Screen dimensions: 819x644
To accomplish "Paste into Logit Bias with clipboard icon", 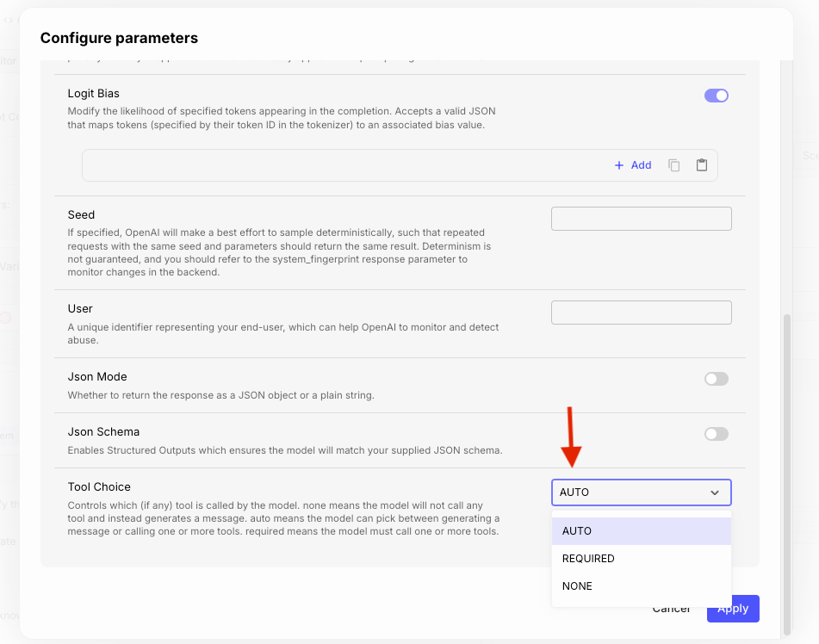I will [702, 165].
